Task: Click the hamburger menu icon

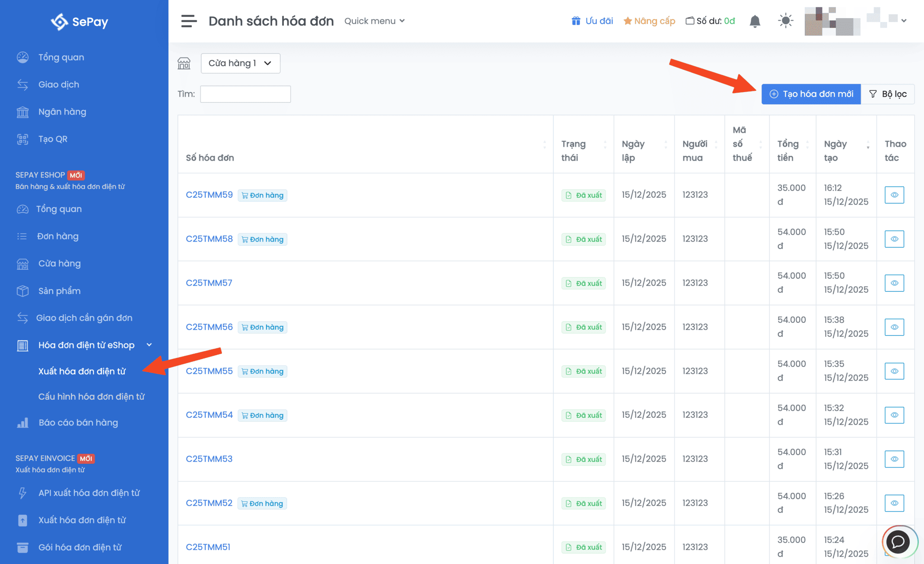Action: coord(189,21)
